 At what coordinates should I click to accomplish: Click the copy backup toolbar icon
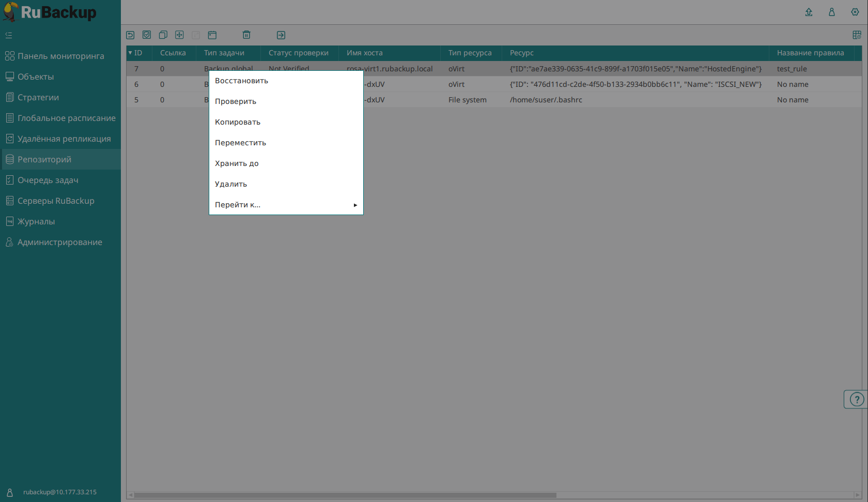[163, 35]
